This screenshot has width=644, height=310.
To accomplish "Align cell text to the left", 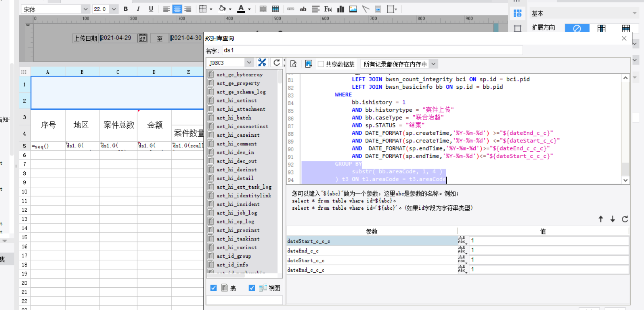I will [166, 9].
